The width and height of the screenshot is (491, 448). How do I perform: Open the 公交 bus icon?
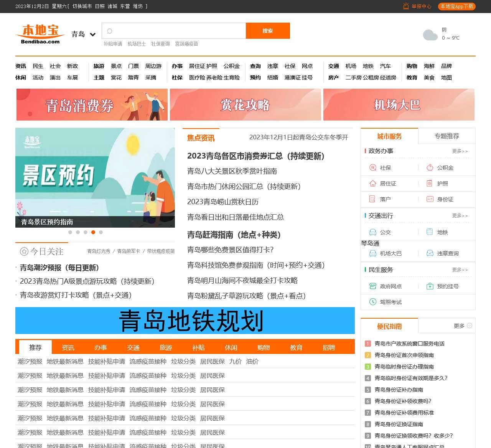(x=372, y=232)
